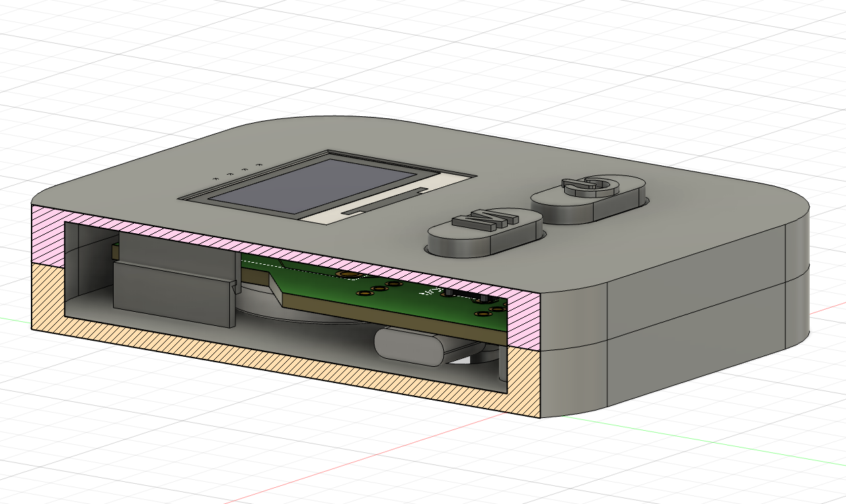Select the gray connector block inside enclosure

pyautogui.click(x=176, y=281)
